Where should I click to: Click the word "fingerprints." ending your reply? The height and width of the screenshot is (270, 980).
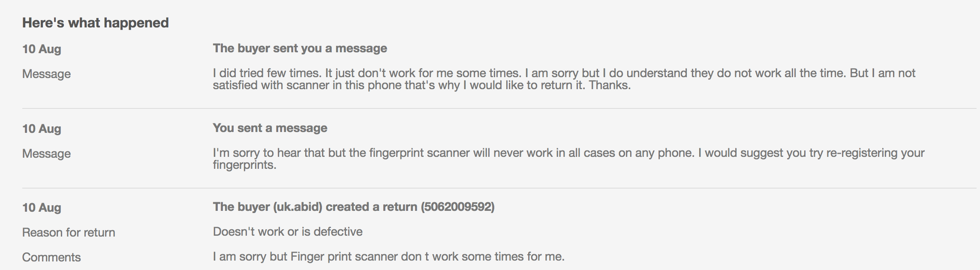tap(244, 165)
